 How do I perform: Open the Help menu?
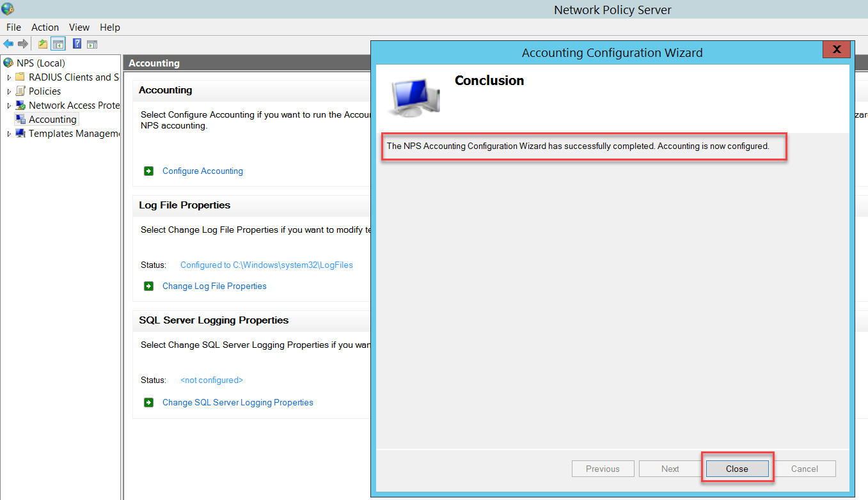pyautogui.click(x=110, y=27)
